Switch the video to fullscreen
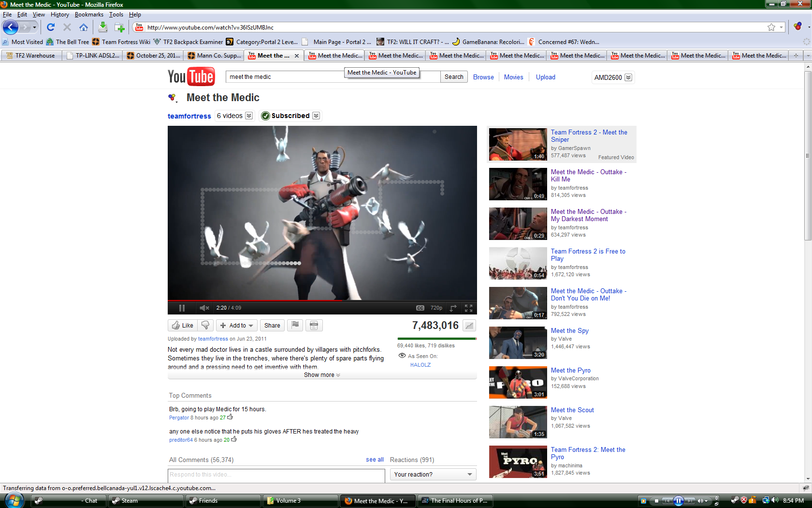Screen dimensions: 812x508 coord(468,308)
